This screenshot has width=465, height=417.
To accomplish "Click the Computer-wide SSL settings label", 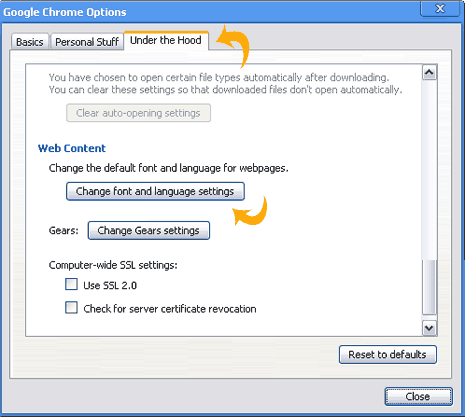I will click(x=113, y=265).
